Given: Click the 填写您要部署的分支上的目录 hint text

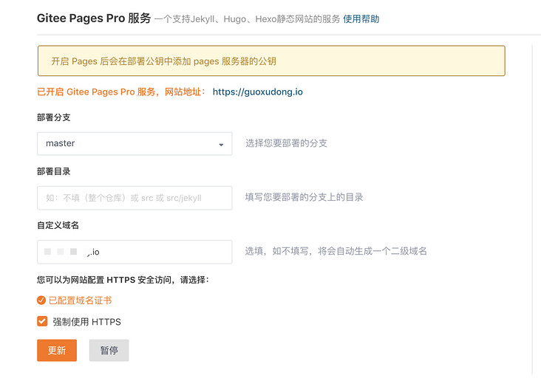Looking at the screenshot, I should pos(304,197).
